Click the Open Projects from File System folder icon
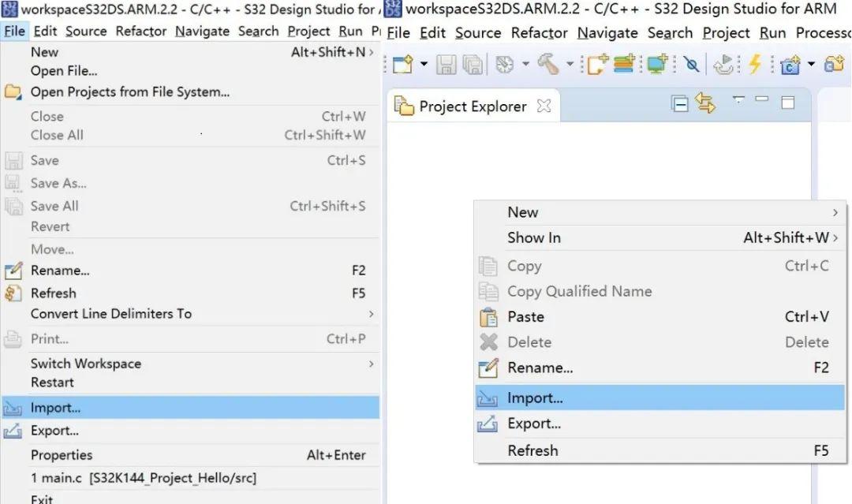 (13, 91)
